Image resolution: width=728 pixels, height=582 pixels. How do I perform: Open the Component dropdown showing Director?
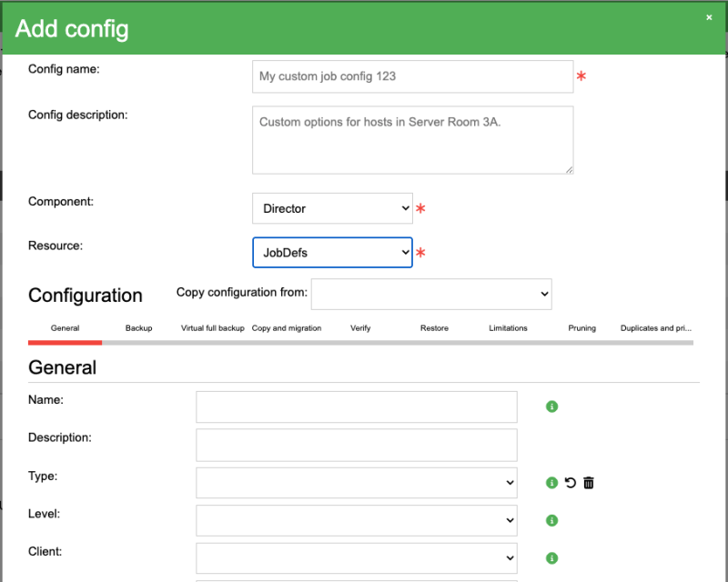332,208
